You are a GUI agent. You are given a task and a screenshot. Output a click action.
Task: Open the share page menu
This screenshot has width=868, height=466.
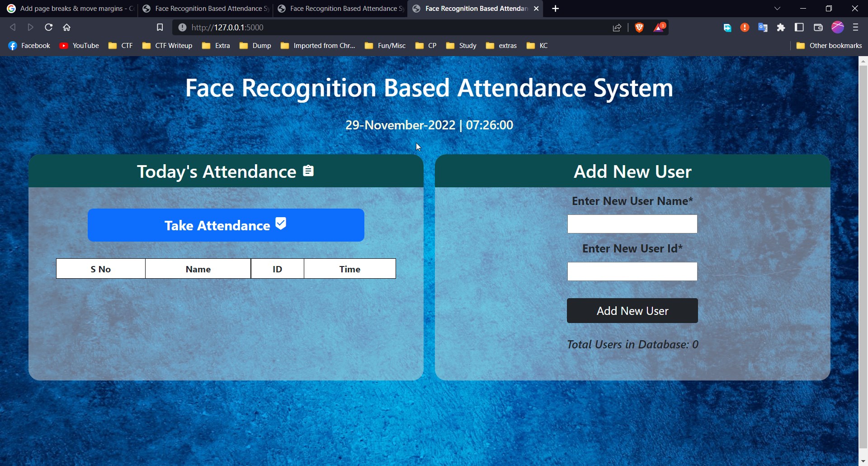[617, 27]
